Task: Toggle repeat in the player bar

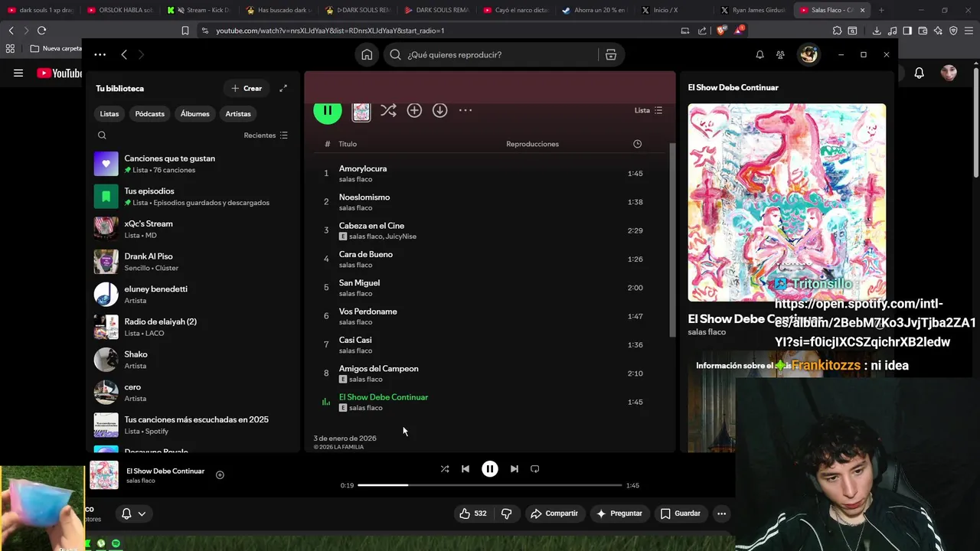Action: tap(535, 469)
